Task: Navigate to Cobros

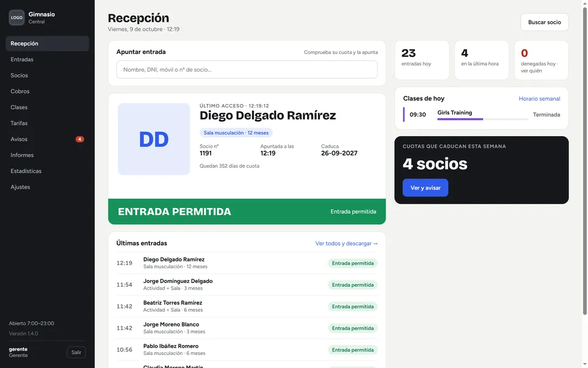Action: 47,91
